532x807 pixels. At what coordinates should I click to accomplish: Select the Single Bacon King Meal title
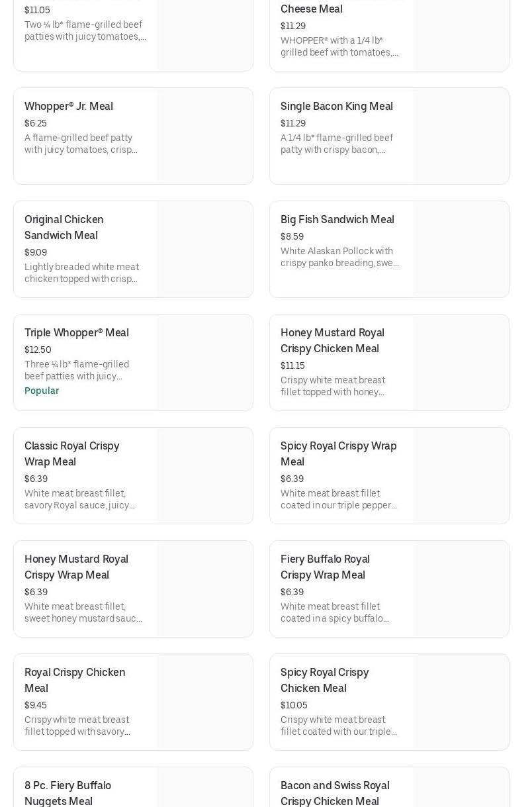pos(336,107)
